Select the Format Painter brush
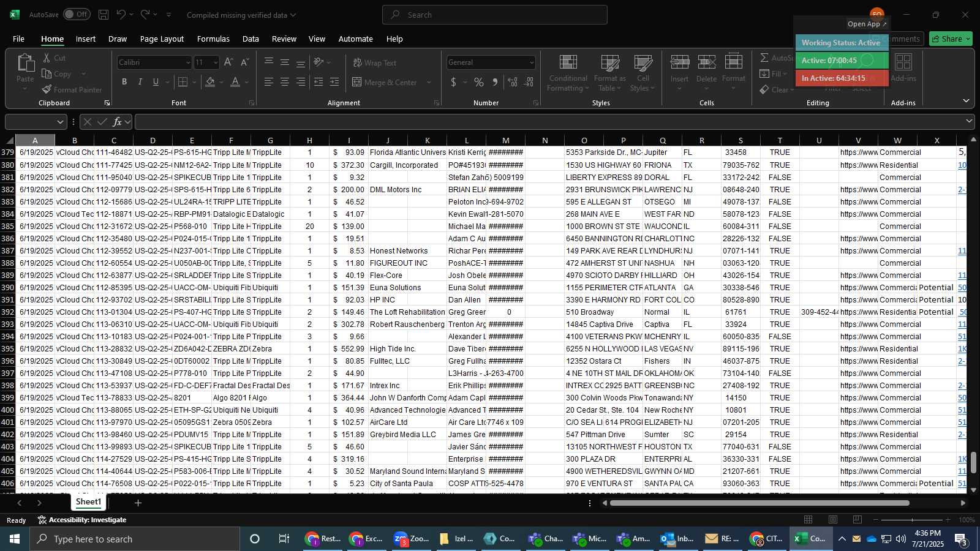980x551 pixels. tap(47, 89)
